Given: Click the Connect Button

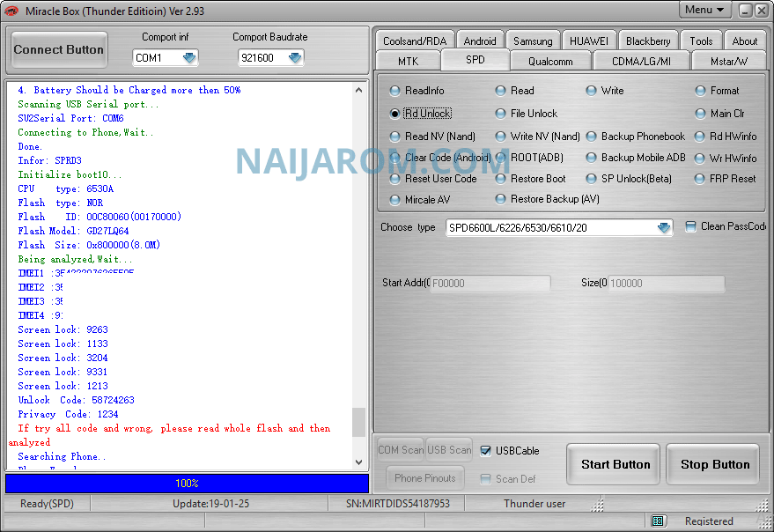Looking at the screenshot, I should point(59,50).
